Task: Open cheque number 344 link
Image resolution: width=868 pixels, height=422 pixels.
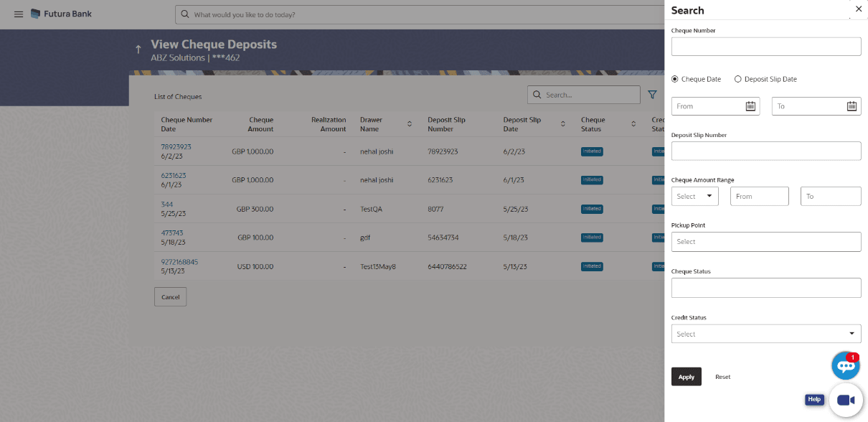Action: click(x=166, y=205)
